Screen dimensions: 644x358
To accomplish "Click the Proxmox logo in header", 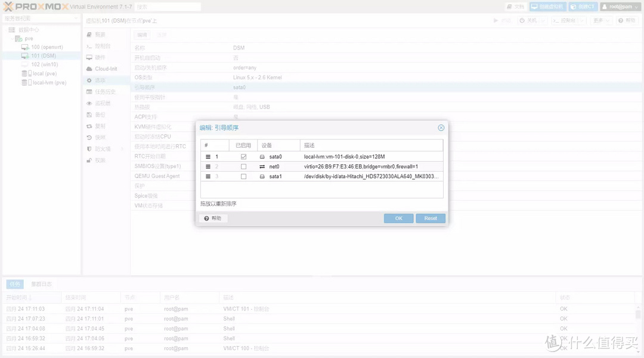I will [x=36, y=7].
